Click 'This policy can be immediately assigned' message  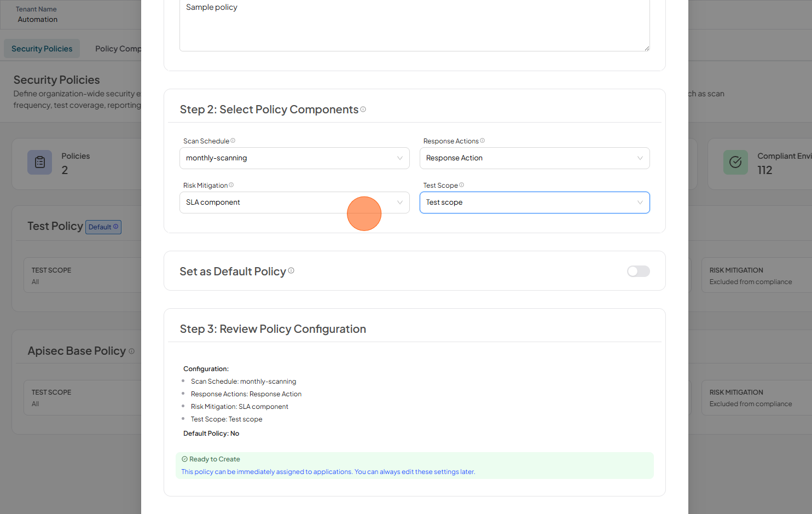pyautogui.click(x=328, y=472)
